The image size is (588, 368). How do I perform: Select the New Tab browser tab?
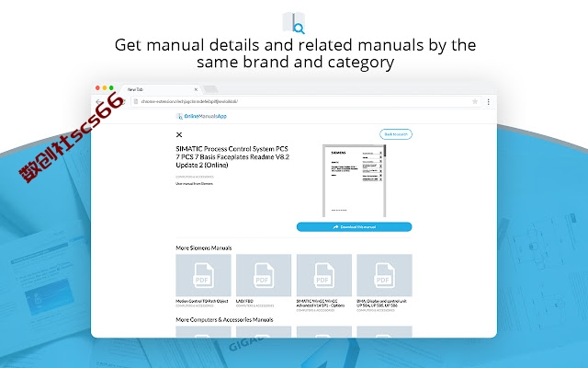pyautogui.click(x=162, y=89)
